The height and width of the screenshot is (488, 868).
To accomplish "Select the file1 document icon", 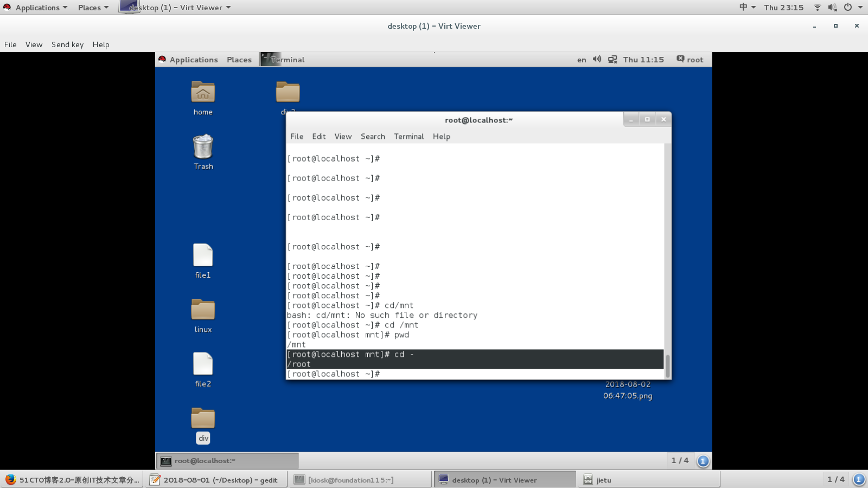I will click(x=203, y=255).
